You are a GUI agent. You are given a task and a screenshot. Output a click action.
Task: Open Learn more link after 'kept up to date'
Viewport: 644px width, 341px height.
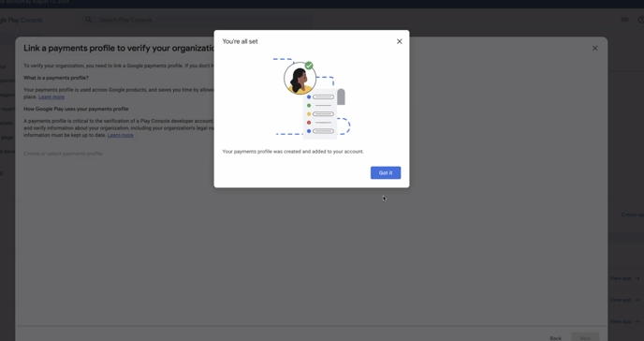[121, 135]
